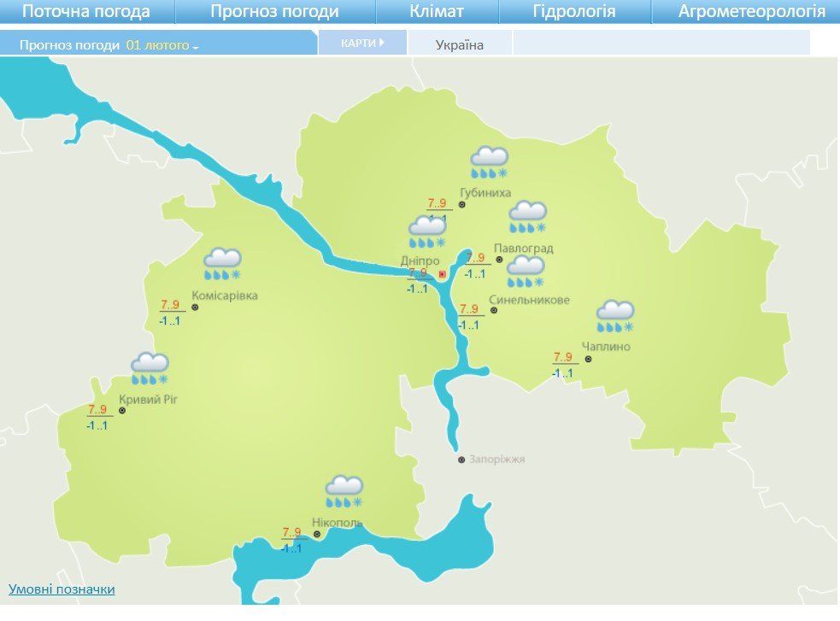Open the Умовні позначки legend link
Viewport: 840px width, 621px height.
[62, 589]
